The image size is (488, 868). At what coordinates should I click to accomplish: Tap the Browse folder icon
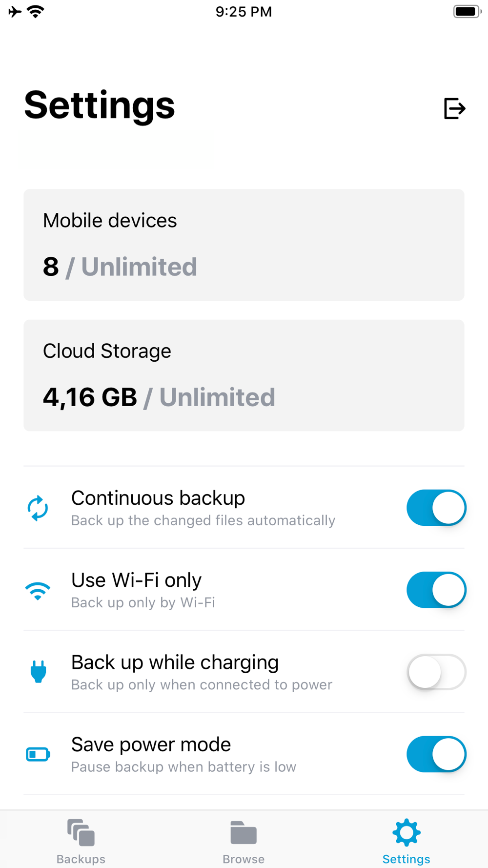pos(244,832)
